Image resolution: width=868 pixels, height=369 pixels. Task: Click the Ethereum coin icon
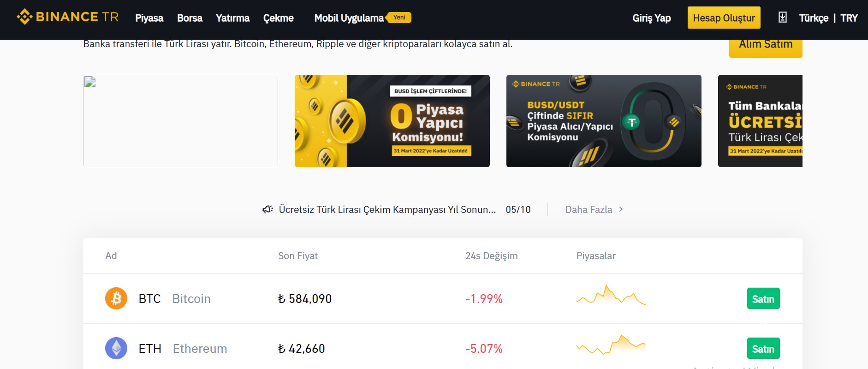point(116,348)
